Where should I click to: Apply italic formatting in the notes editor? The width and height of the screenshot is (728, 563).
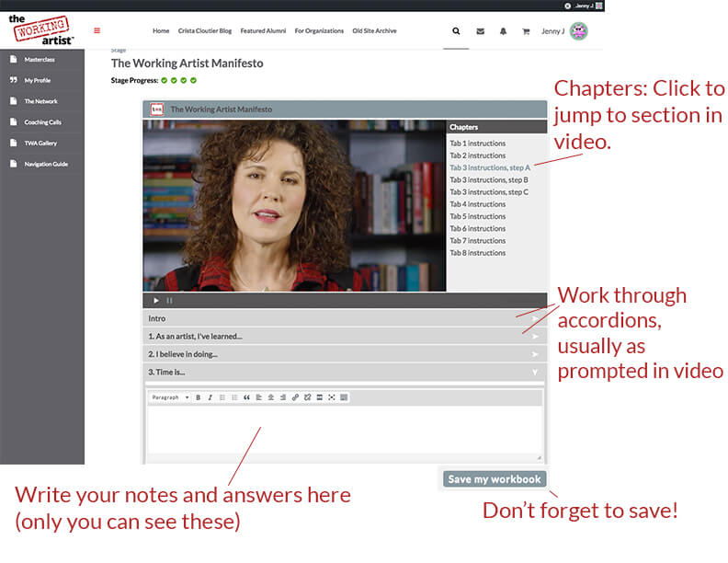coord(210,397)
